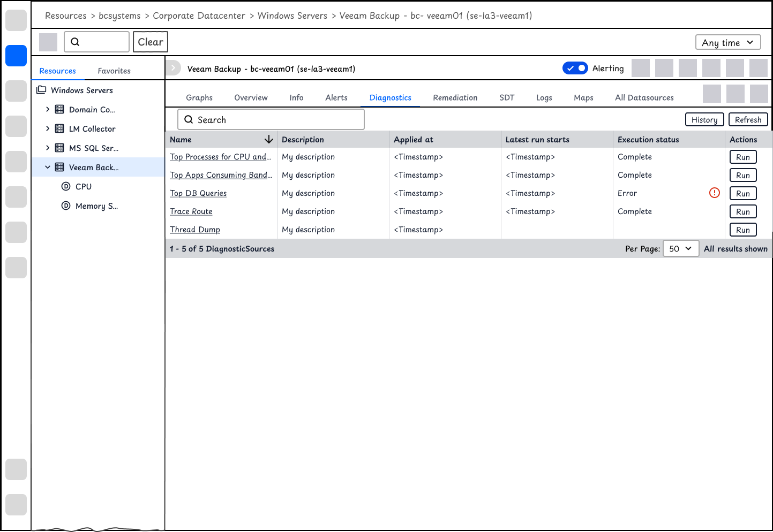The image size is (773, 532).
Task: Select the Windows Servers tree root
Action: (x=82, y=90)
